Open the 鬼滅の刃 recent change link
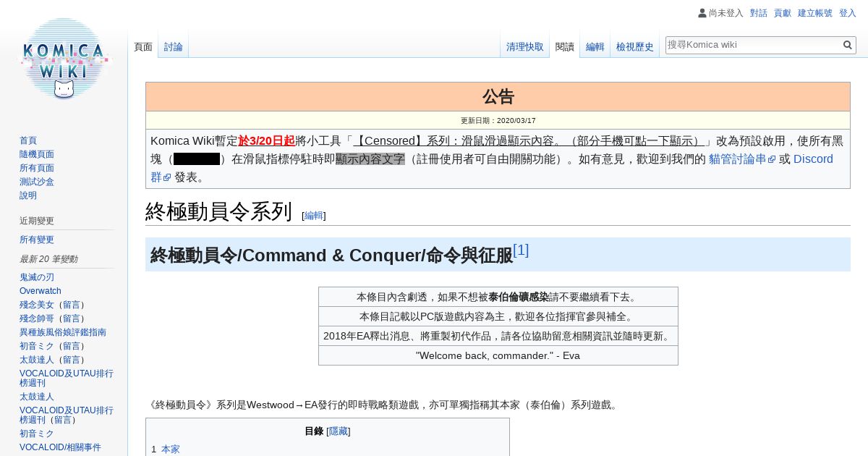 pos(37,277)
